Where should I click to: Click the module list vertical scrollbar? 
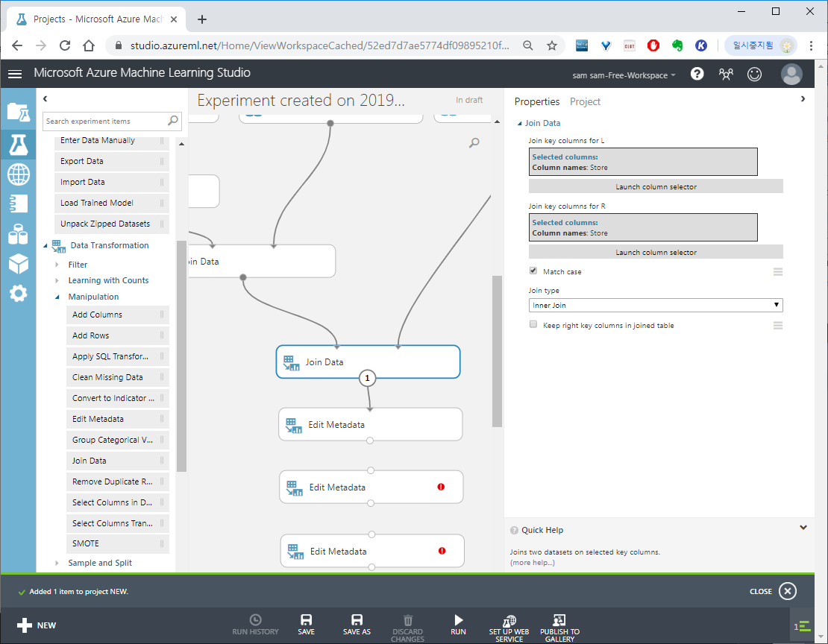181,356
